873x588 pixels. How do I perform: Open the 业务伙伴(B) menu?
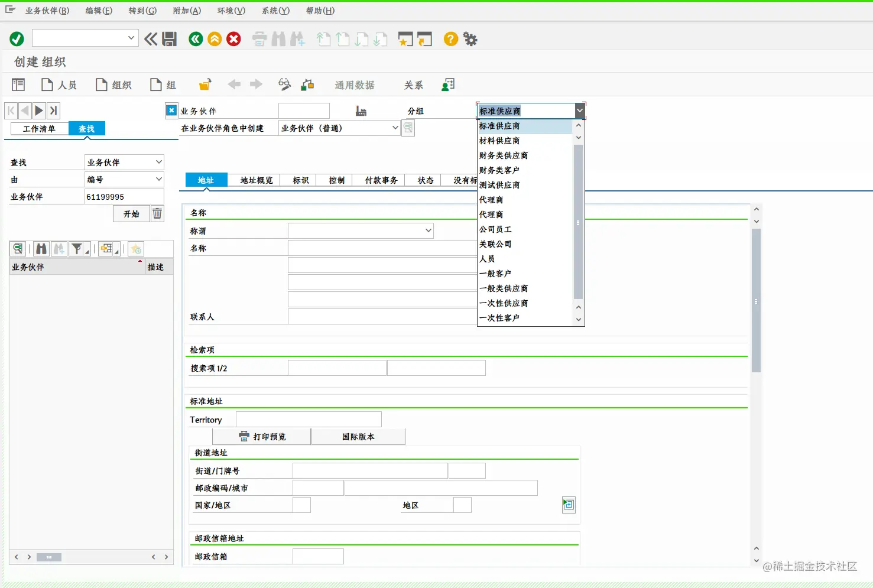coord(47,11)
